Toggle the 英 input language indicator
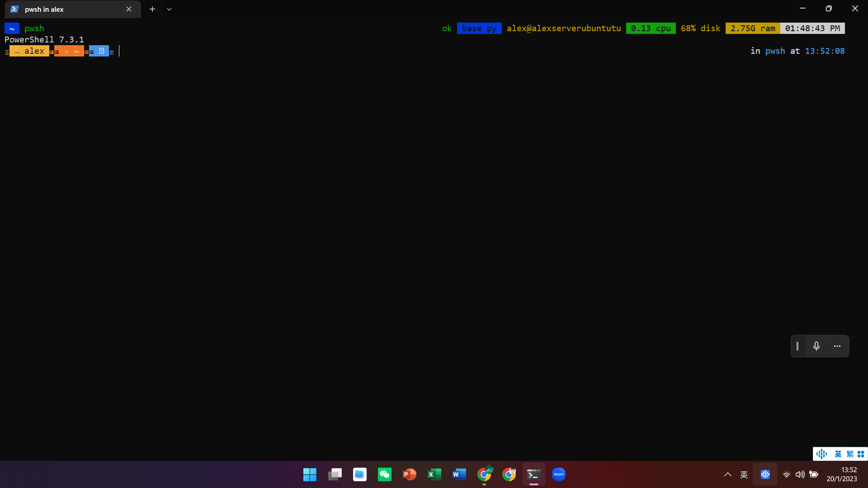 click(x=744, y=474)
